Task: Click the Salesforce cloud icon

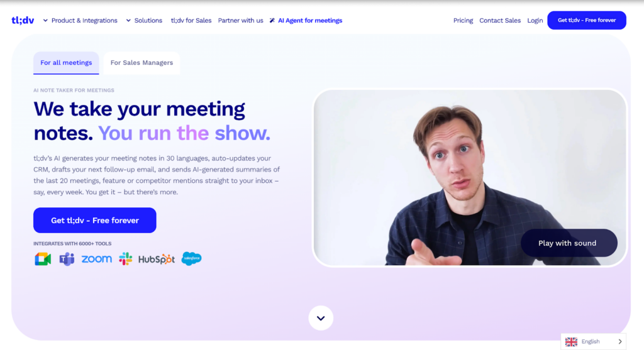Action: click(x=191, y=258)
